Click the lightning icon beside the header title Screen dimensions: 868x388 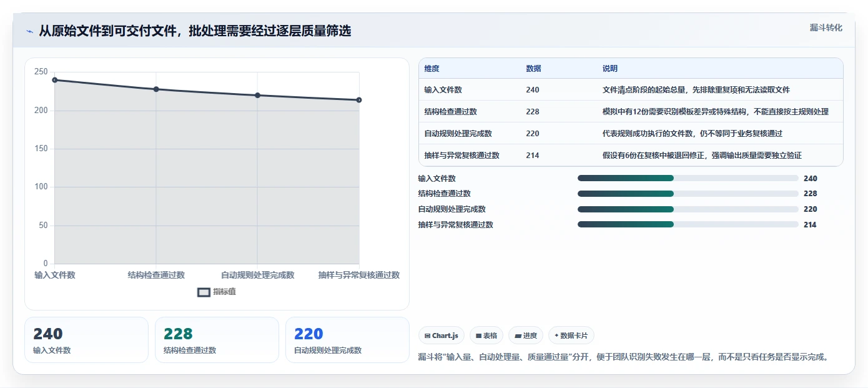click(29, 31)
